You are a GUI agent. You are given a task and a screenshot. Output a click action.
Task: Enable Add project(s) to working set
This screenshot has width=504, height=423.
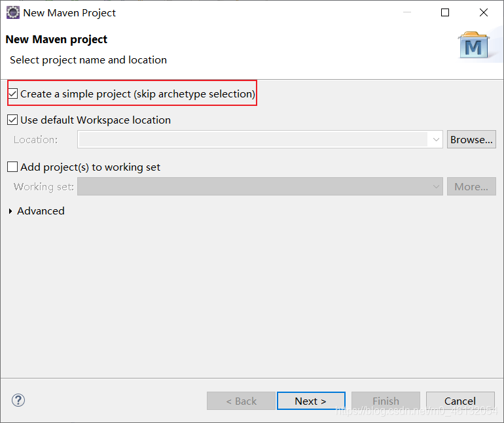(x=13, y=167)
